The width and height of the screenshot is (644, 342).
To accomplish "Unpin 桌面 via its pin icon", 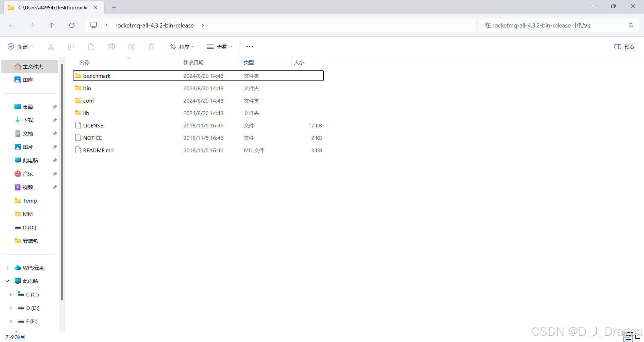I will (55, 107).
